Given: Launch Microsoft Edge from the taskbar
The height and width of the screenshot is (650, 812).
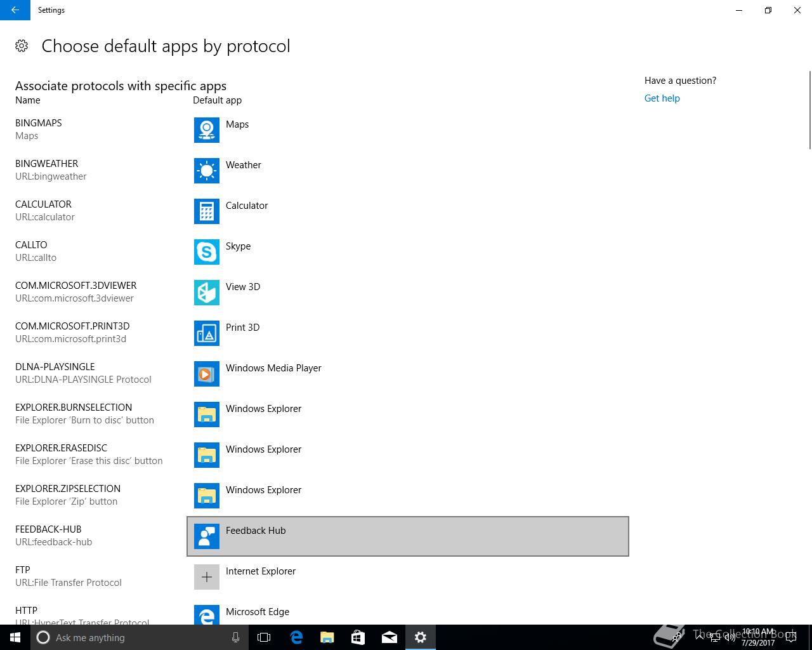Looking at the screenshot, I should [296, 637].
